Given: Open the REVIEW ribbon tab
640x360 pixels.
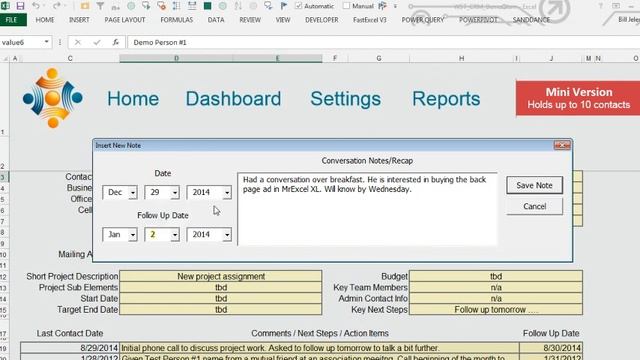Looking at the screenshot, I should (x=250, y=20).
